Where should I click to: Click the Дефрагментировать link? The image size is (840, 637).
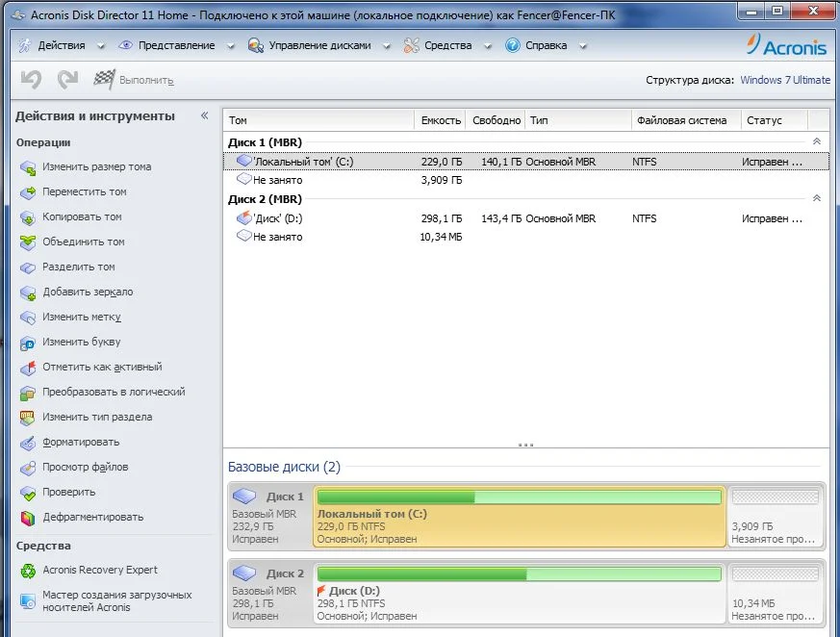click(93, 517)
